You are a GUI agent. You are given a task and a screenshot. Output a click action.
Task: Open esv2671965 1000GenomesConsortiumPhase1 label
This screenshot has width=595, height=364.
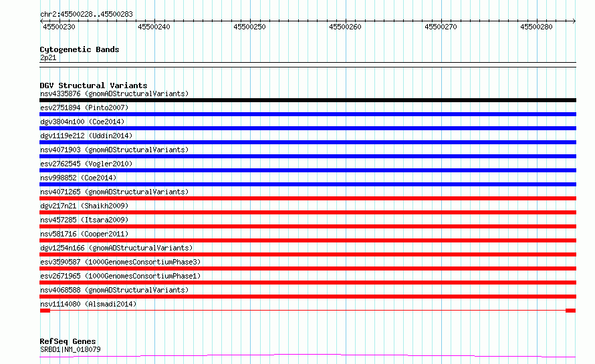click(x=120, y=276)
